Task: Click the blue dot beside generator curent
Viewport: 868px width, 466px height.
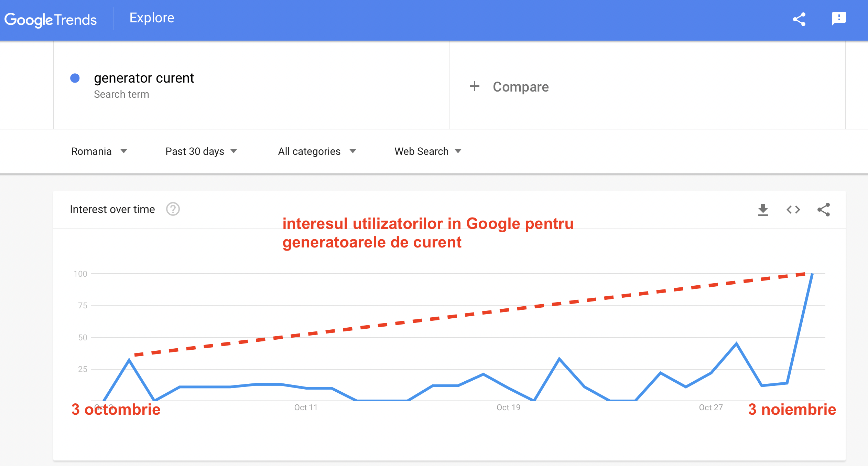Action: 75,78
